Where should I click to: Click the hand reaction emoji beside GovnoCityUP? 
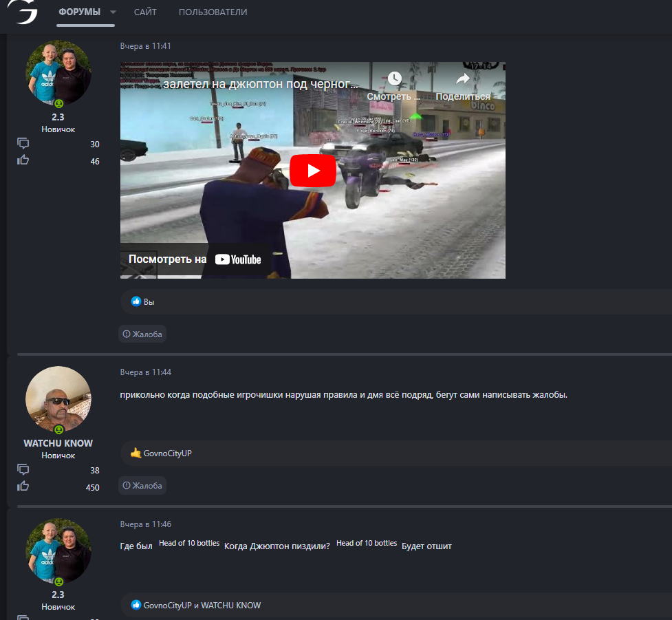point(136,453)
